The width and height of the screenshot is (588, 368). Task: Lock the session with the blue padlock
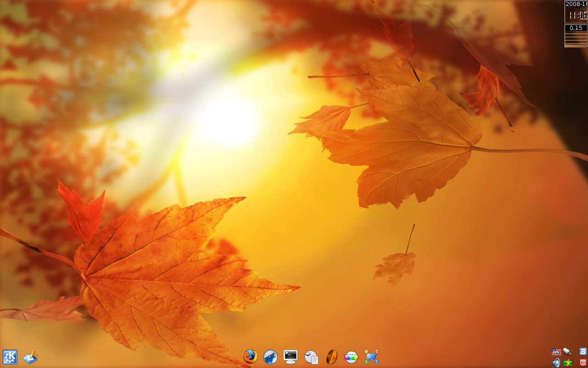click(583, 351)
